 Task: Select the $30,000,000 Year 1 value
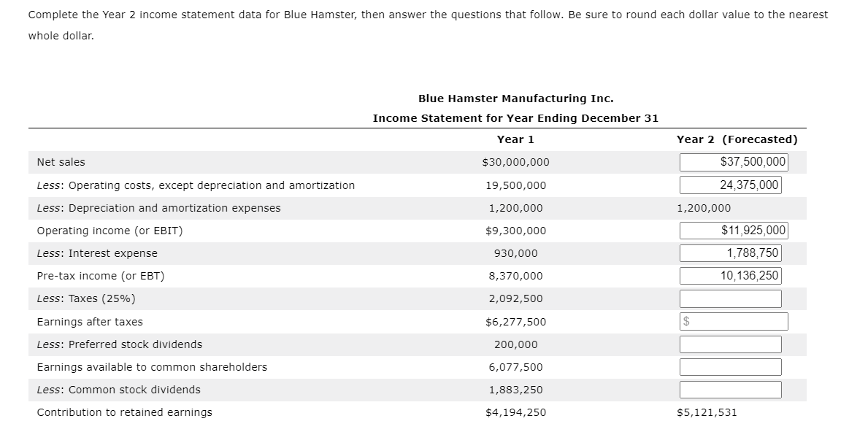[x=515, y=161]
